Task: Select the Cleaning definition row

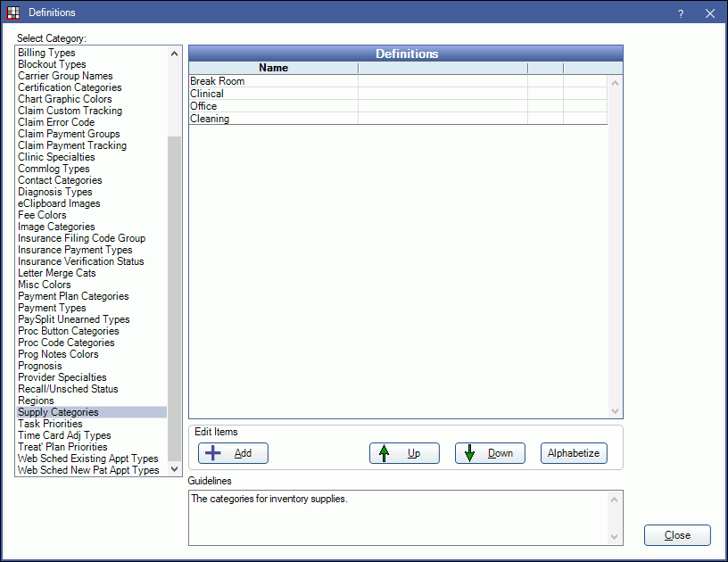Action: [x=398, y=119]
